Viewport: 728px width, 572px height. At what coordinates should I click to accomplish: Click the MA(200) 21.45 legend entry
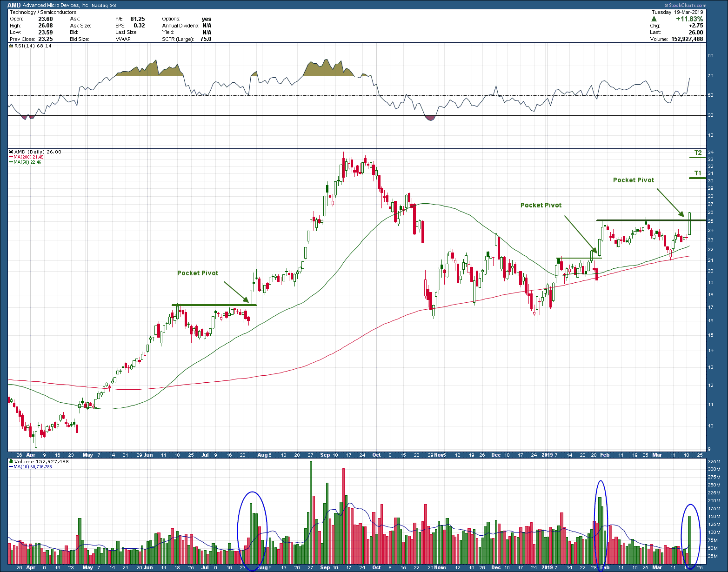[x=27, y=157]
